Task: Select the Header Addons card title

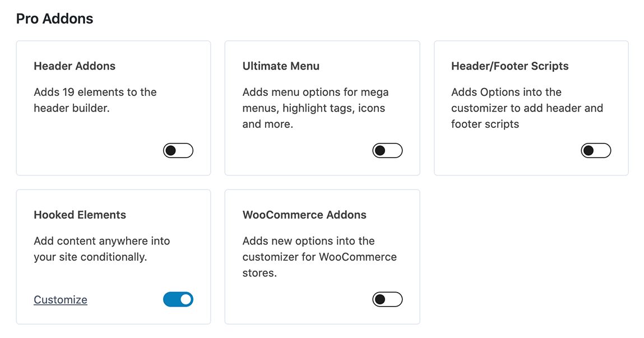Action: pyautogui.click(x=75, y=66)
